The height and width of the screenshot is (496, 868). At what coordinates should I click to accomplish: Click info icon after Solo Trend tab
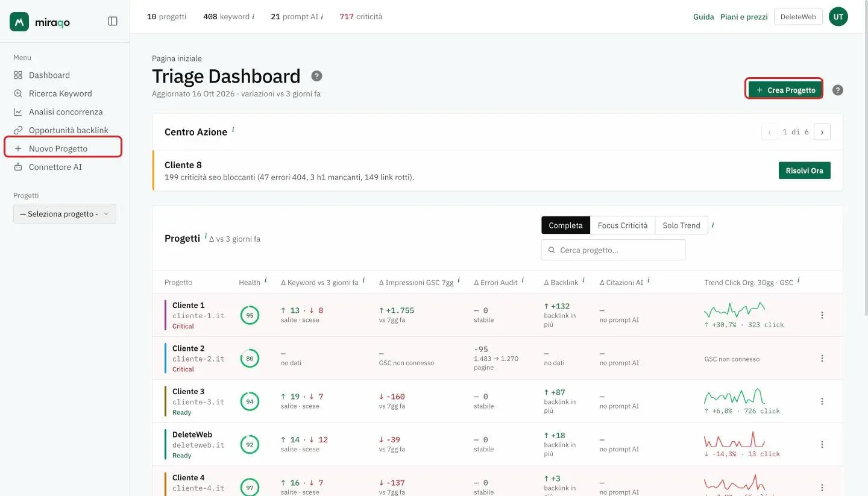click(x=713, y=225)
